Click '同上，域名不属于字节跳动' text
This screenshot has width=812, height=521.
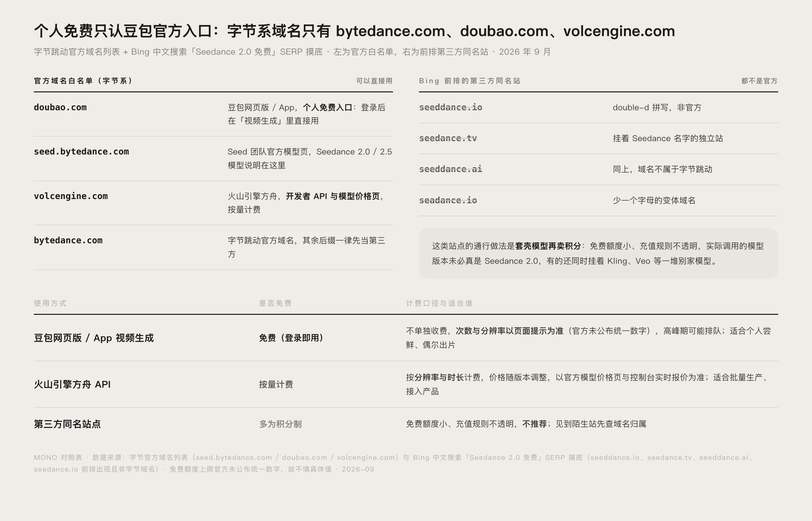[662, 169]
